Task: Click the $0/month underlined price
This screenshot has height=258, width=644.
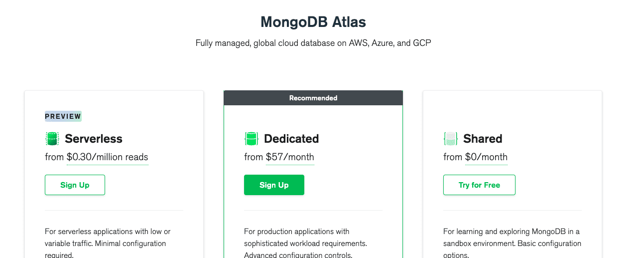Action: click(x=486, y=157)
